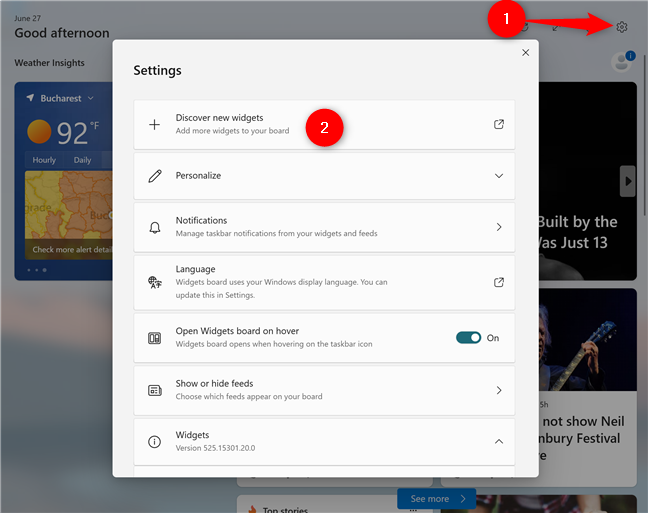
Task: Open Discover new widgets external link icon
Action: pos(499,124)
